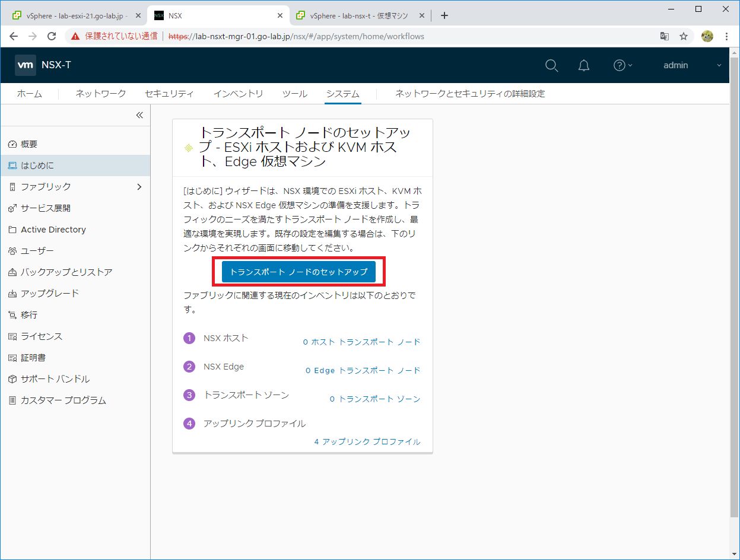Open the 0 ホスト トランスポート ノード link

[361, 342]
